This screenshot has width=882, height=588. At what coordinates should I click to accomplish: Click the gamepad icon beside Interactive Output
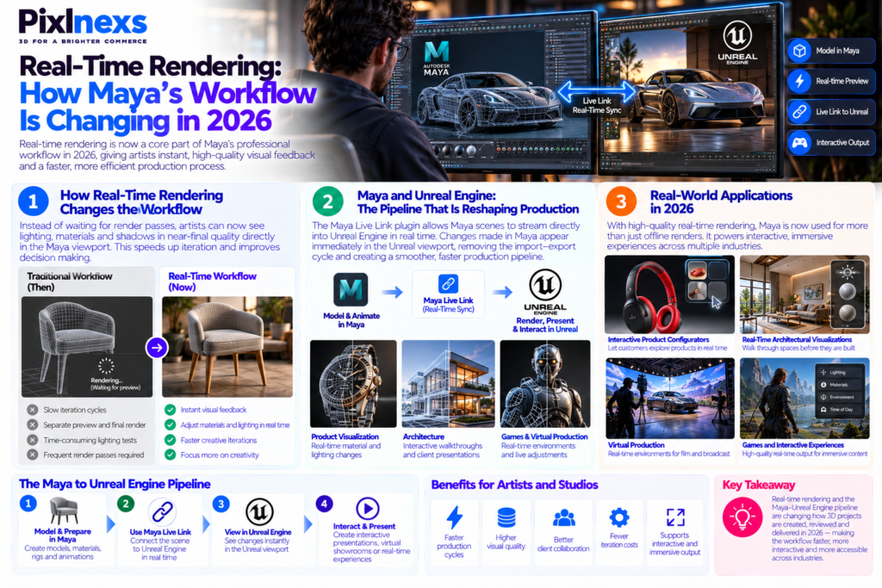coord(799,142)
